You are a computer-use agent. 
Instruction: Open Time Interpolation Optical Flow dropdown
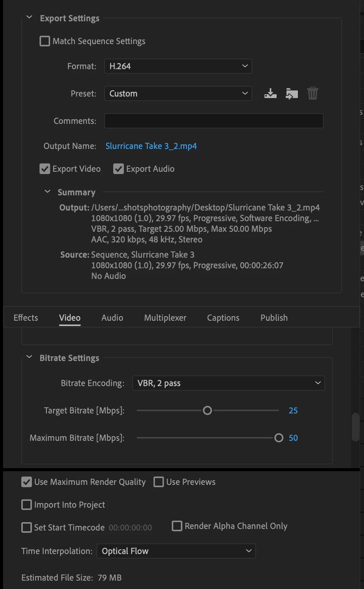pyautogui.click(x=176, y=551)
